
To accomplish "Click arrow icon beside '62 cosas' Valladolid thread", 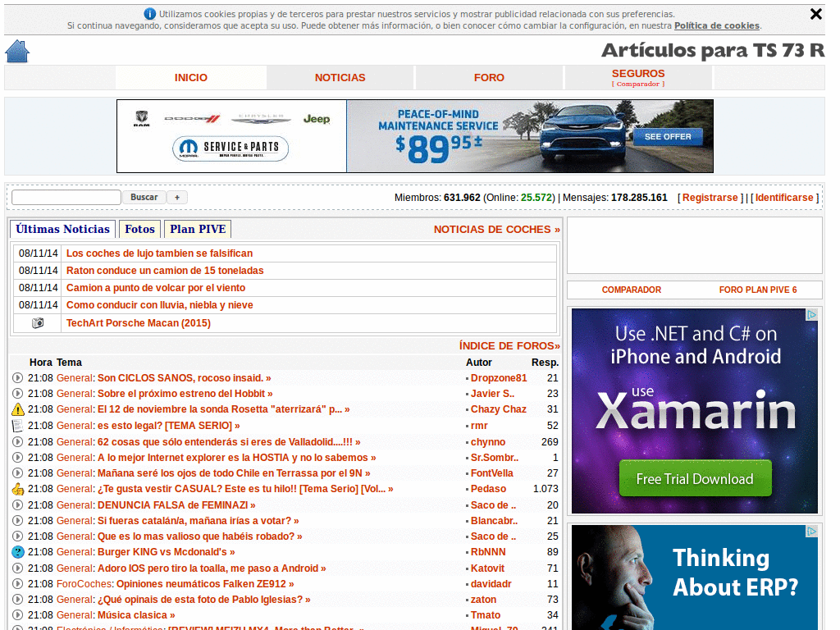I will click(x=18, y=442).
